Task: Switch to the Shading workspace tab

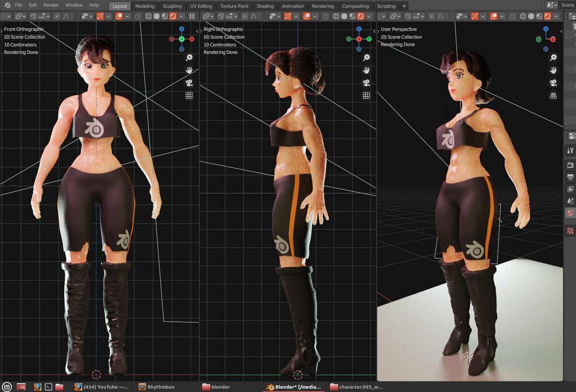Action: pos(265,6)
